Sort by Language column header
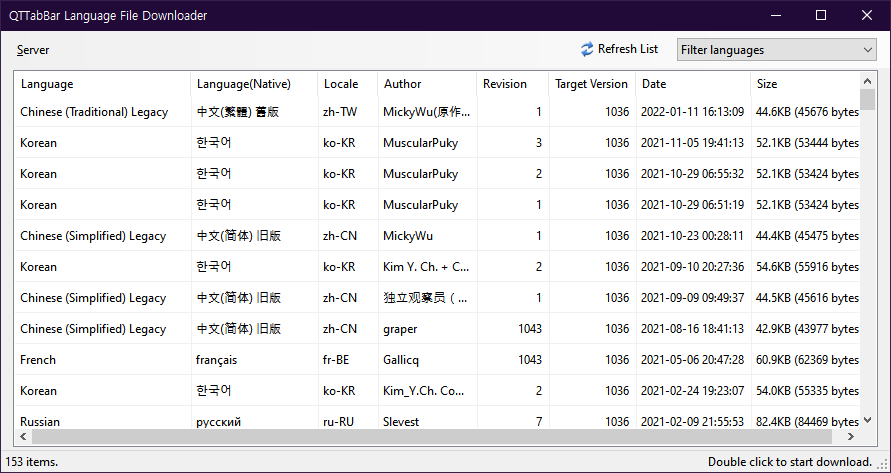Screen dimensions: 891x473 (102, 84)
